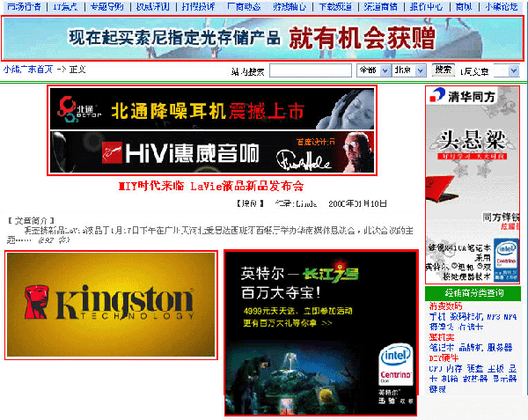Open 报价中心 from the top nav
Screen dimensions: 528x420
click(x=426, y=6)
